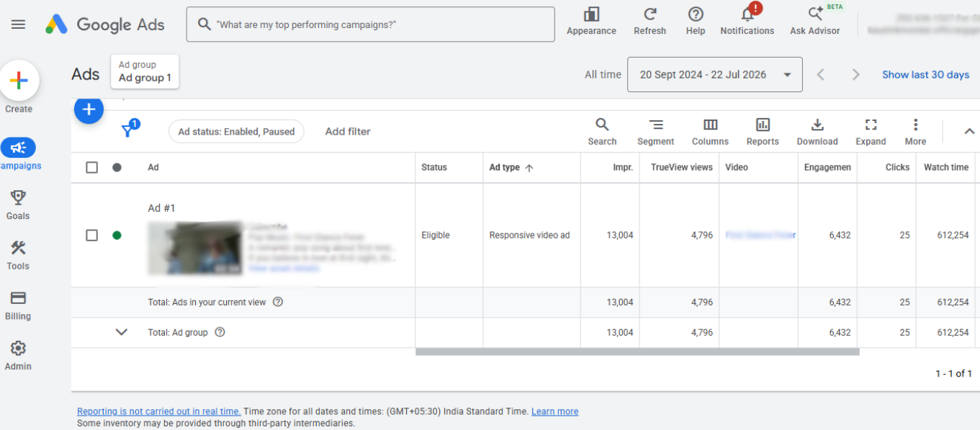Open the hamburger main menu
This screenshot has width=980, height=430.
tap(18, 24)
